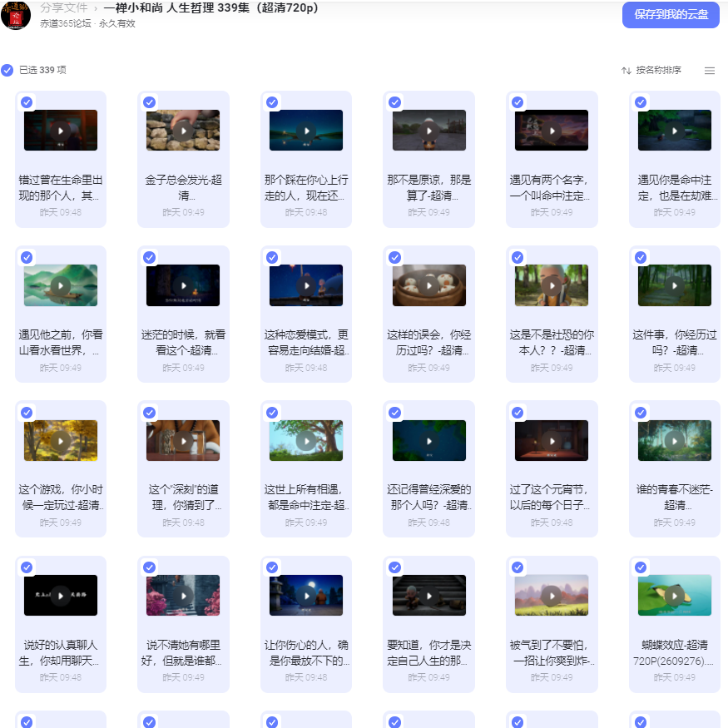This screenshot has width=728, height=728.
Task: Play the 这样的误会 steamed buns video
Action: (x=429, y=285)
